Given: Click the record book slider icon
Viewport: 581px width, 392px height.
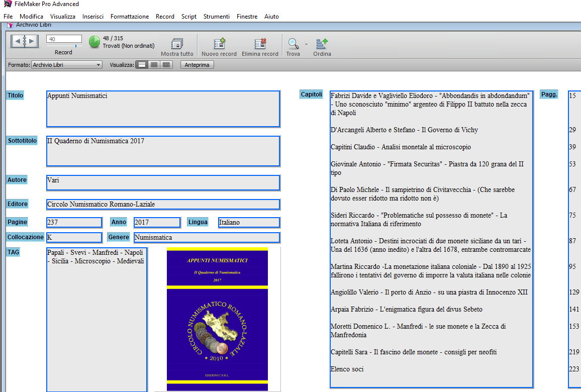Looking at the screenshot, I should [25, 41].
